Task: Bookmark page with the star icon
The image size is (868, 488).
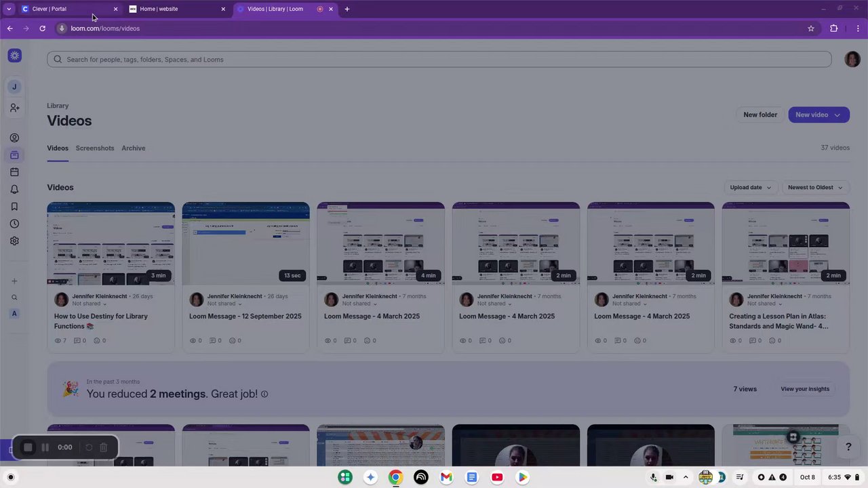Action: click(810, 28)
